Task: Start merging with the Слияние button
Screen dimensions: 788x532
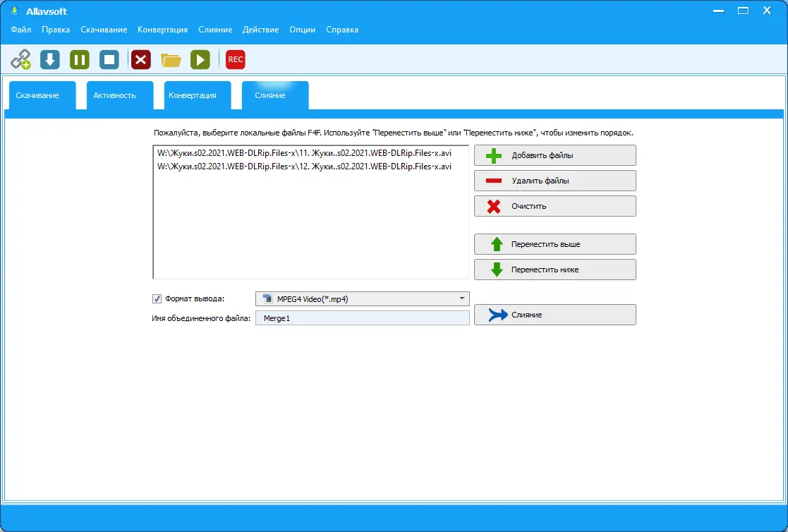Action: (554, 315)
